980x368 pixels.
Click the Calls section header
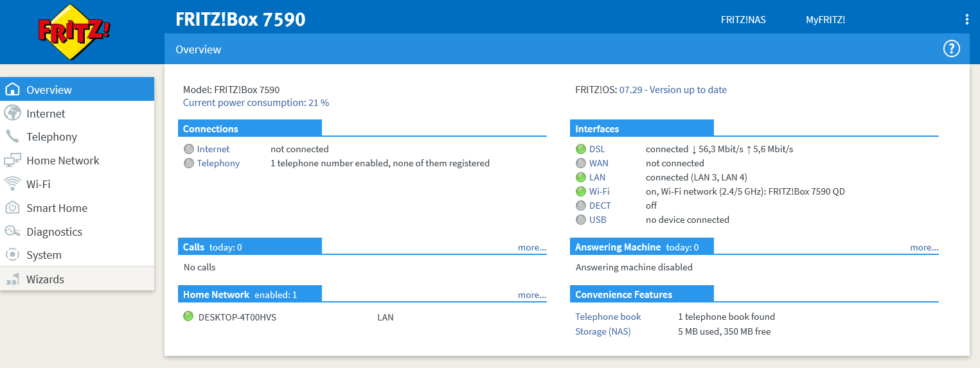[250, 247]
